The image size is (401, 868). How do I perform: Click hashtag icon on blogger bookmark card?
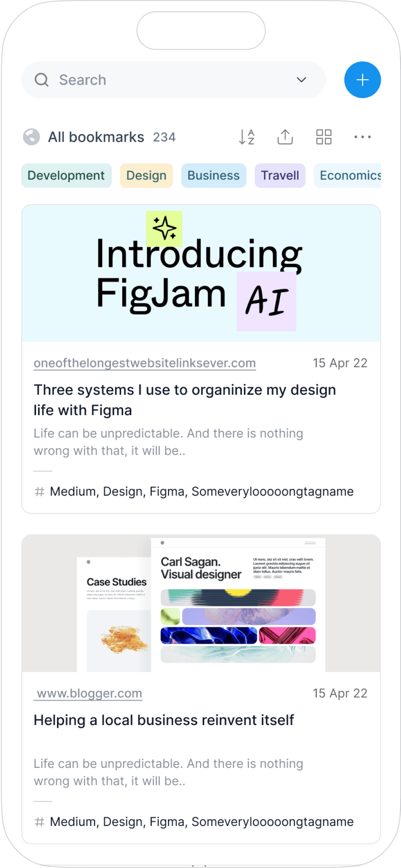tap(39, 822)
